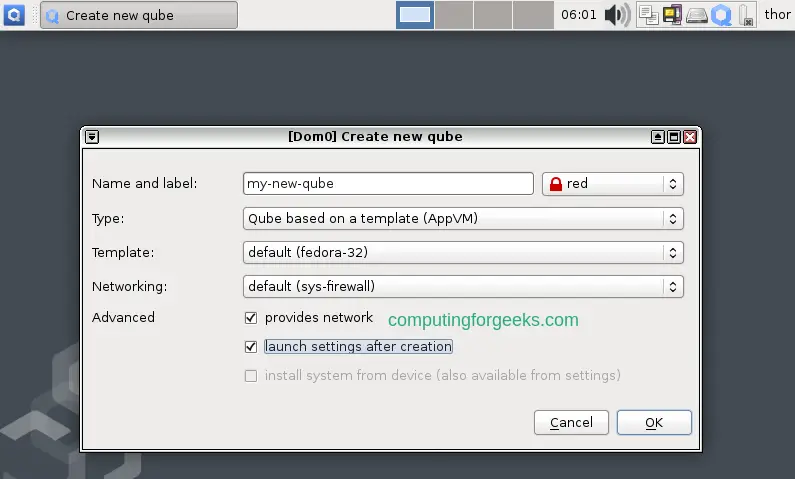Toggle launch settings after creation checkbox
This screenshot has width=795, height=479.
[251, 347]
